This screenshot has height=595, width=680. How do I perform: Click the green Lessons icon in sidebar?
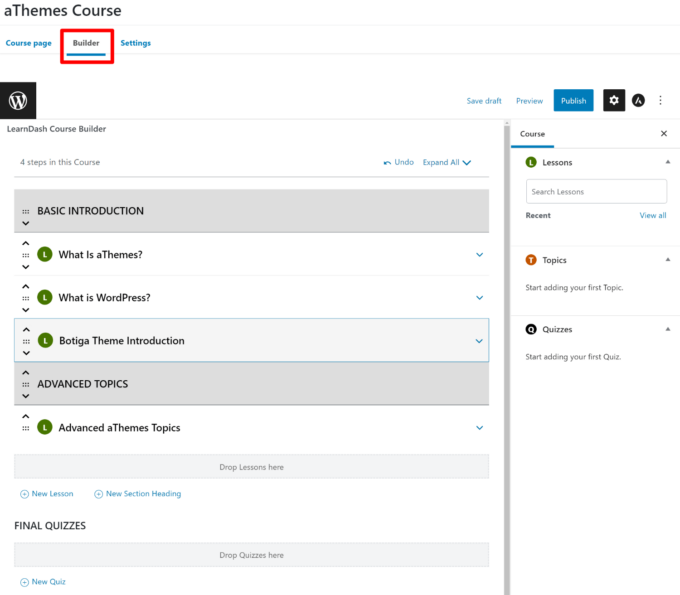click(531, 162)
